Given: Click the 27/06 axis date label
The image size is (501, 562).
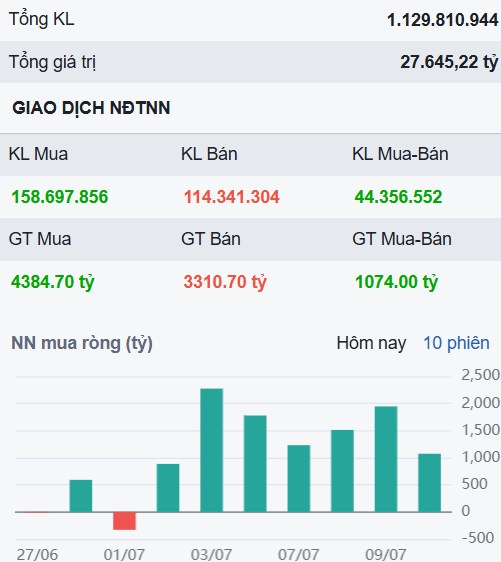Looking at the screenshot, I should [37, 554].
